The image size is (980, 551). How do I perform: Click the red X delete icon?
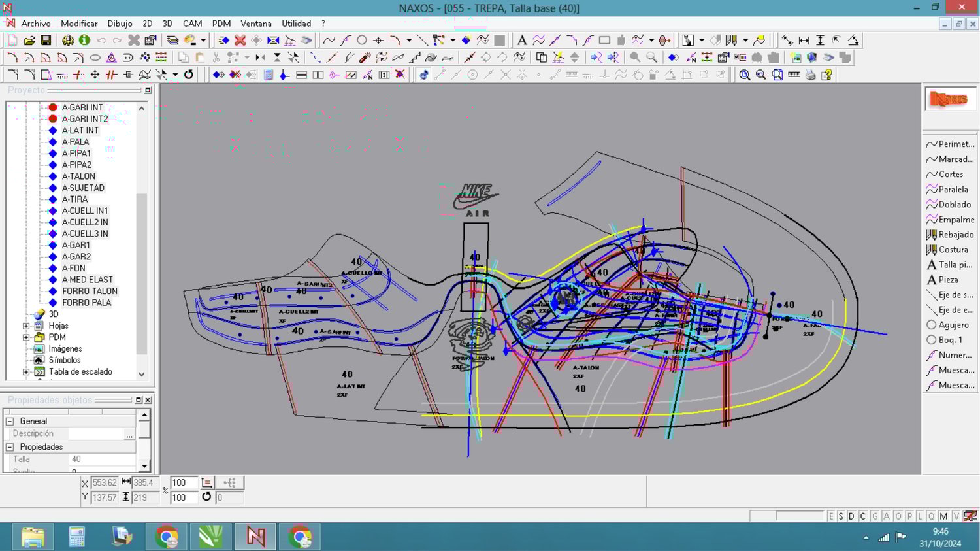240,41
